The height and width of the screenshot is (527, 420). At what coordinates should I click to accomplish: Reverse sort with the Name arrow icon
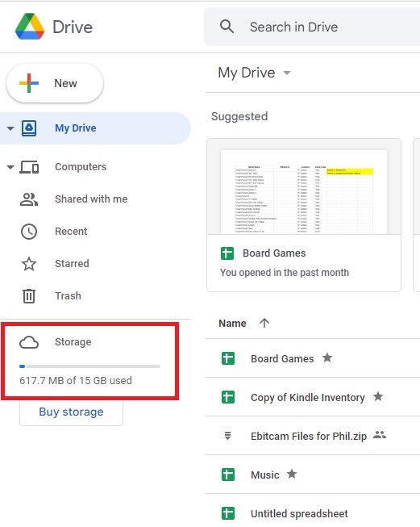(x=264, y=323)
